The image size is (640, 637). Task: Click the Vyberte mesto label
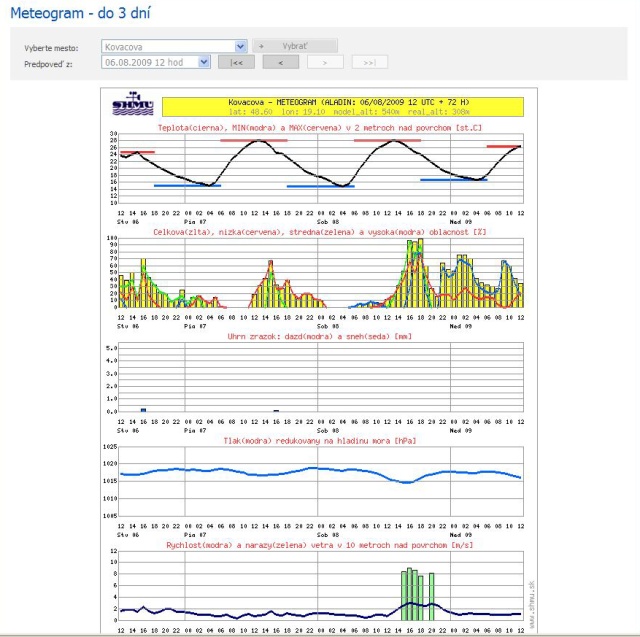click(x=51, y=47)
